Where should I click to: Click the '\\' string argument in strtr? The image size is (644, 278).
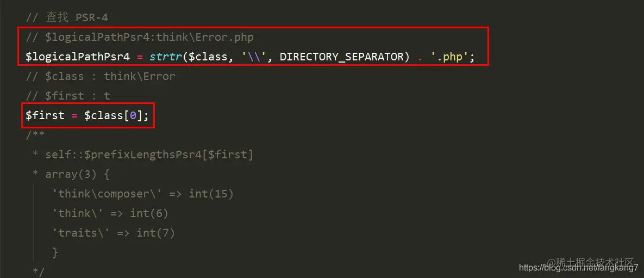click(x=254, y=57)
